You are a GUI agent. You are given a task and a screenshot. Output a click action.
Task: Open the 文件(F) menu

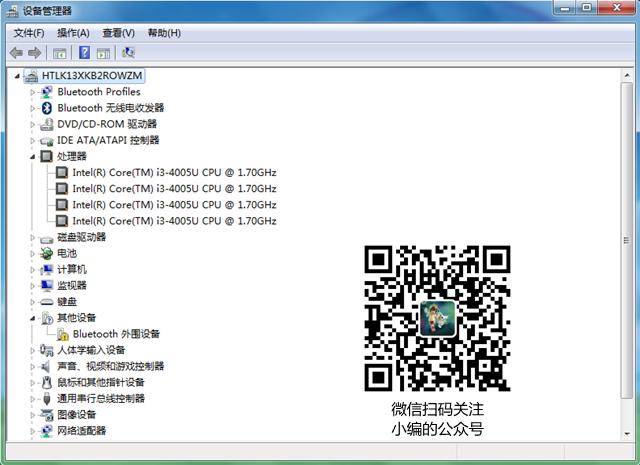click(29, 33)
